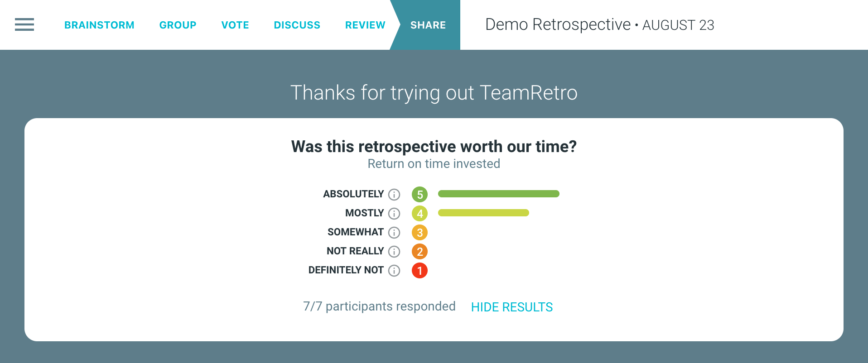Switch to the BRAINSTORM phase

pyautogui.click(x=99, y=25)
